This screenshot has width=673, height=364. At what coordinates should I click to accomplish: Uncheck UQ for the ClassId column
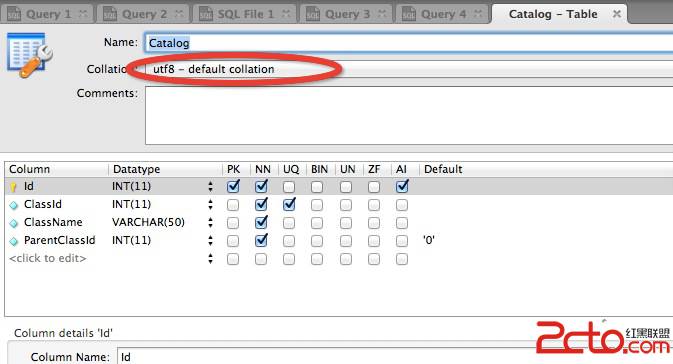pos(289,205)
